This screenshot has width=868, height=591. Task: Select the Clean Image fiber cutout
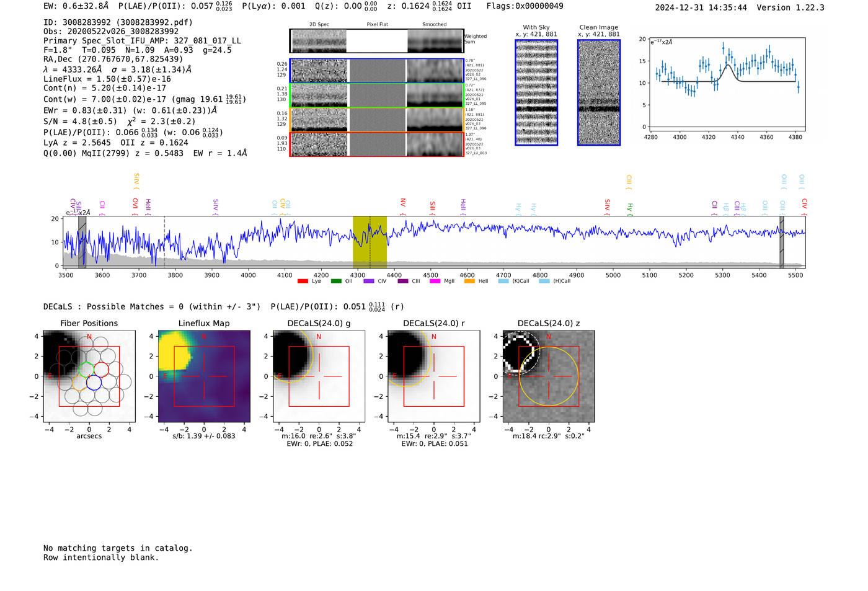click(x=599, y=92)
